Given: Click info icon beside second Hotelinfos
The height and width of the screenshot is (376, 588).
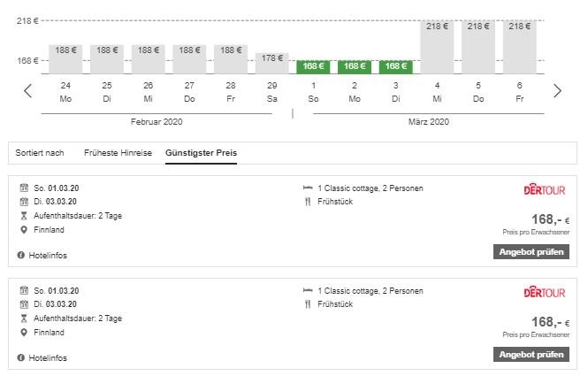Looking at the screenshot, I should 21,357.
